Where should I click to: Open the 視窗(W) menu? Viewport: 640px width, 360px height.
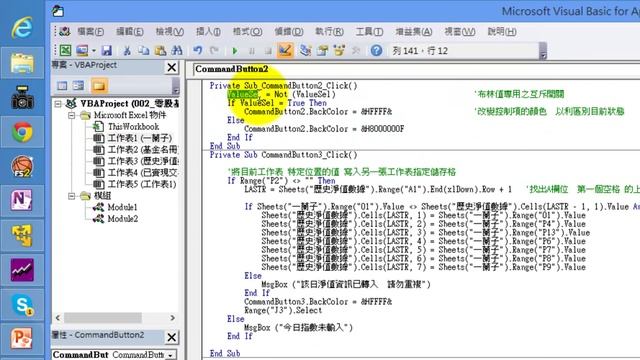pyautogui.click(x=460, y=31)
